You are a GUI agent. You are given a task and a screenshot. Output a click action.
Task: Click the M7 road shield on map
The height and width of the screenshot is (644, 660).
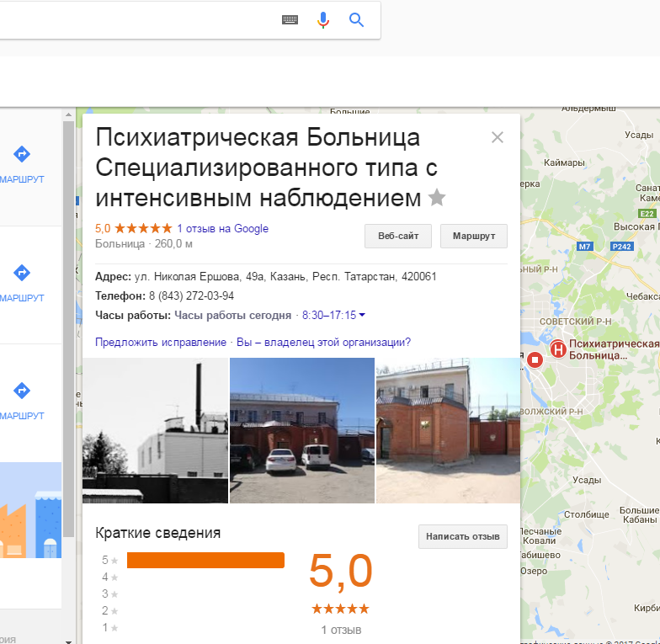click(584, 247)
